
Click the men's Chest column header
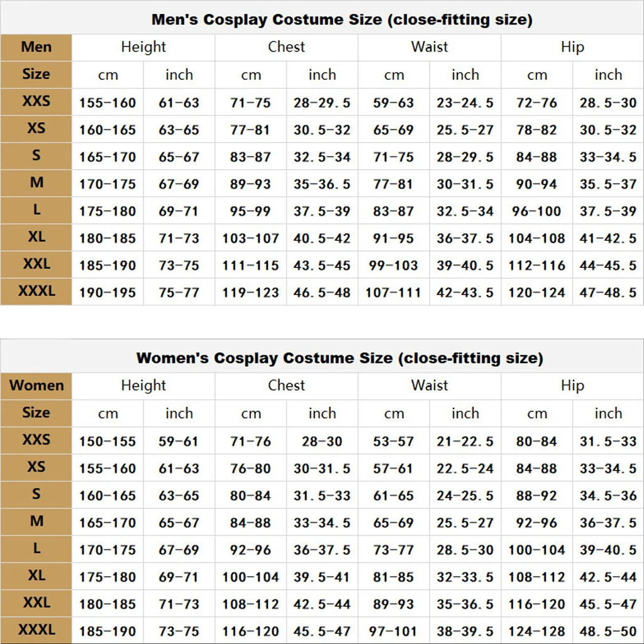coord(286,47)
